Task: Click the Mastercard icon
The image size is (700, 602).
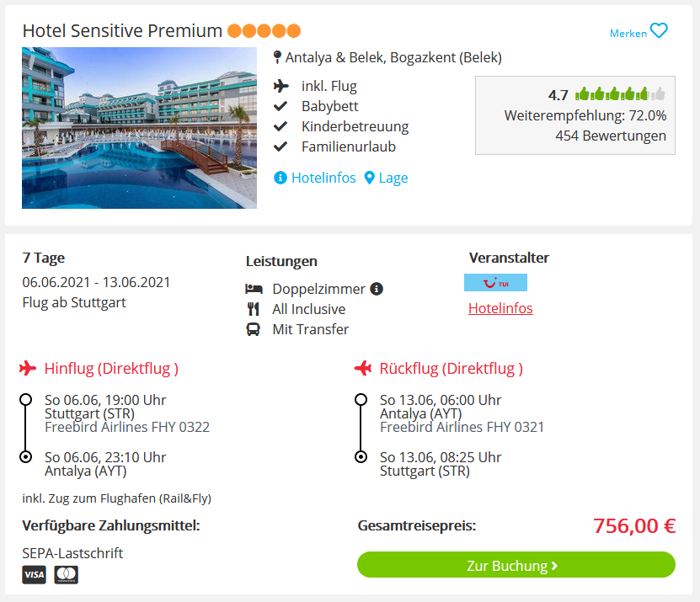Action: point(66,574)
